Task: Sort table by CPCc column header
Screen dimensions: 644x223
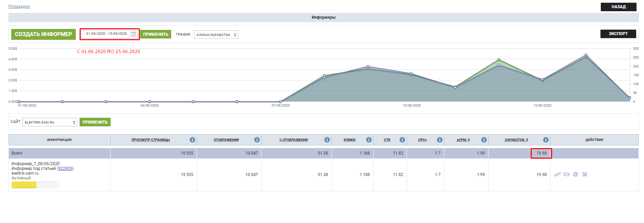Action: pos(422,140)
